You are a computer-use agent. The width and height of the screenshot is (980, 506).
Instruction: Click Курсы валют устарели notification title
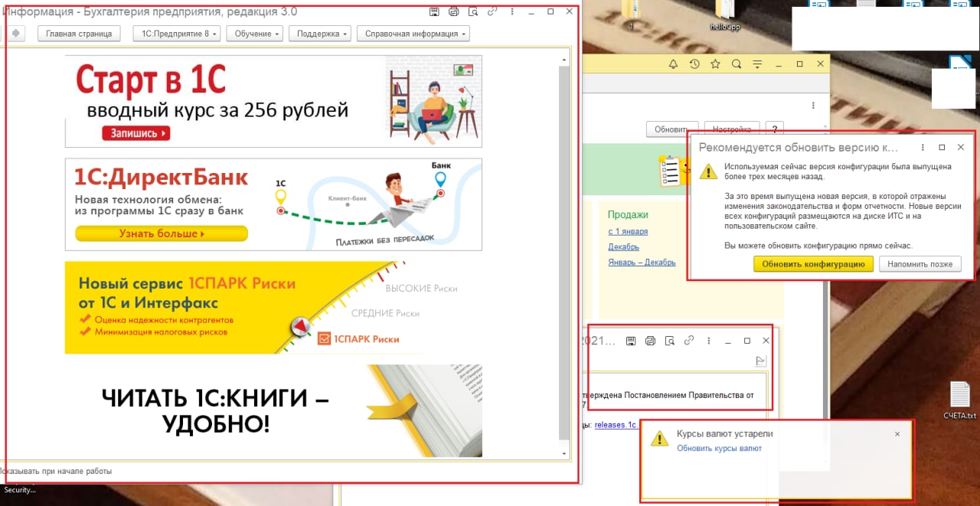point(725,433)
